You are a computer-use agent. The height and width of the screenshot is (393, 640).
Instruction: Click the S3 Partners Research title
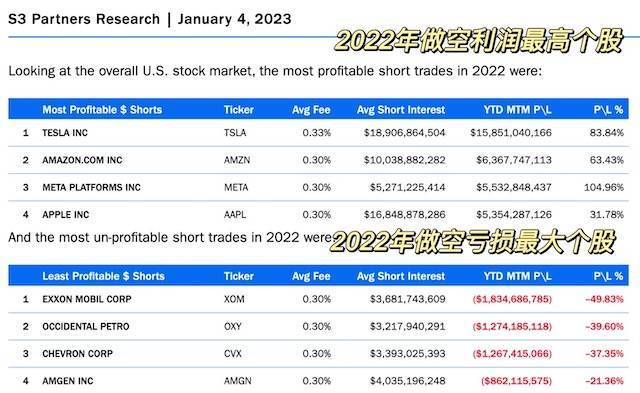(x=84, y=19)
